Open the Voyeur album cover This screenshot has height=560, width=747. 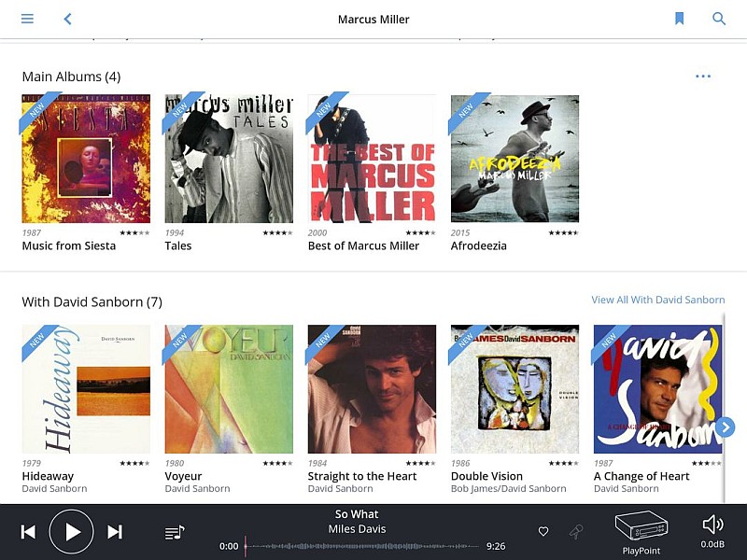(229, 389)
